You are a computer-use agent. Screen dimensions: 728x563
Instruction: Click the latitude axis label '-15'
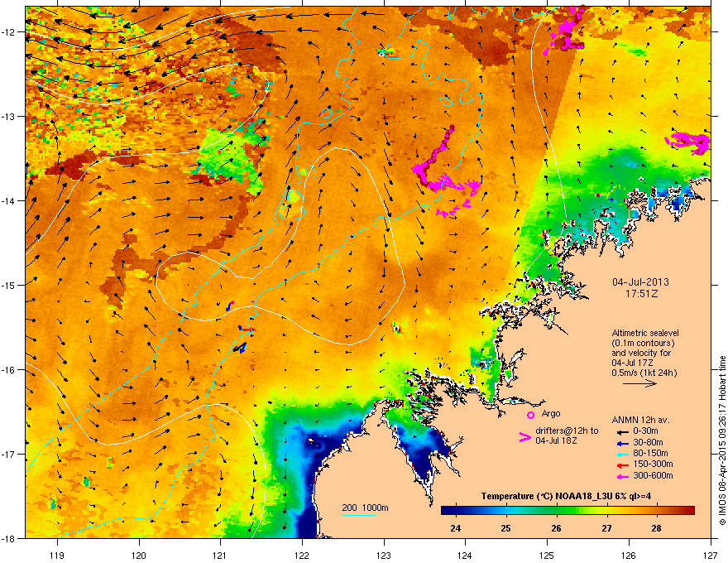[8, 286]
